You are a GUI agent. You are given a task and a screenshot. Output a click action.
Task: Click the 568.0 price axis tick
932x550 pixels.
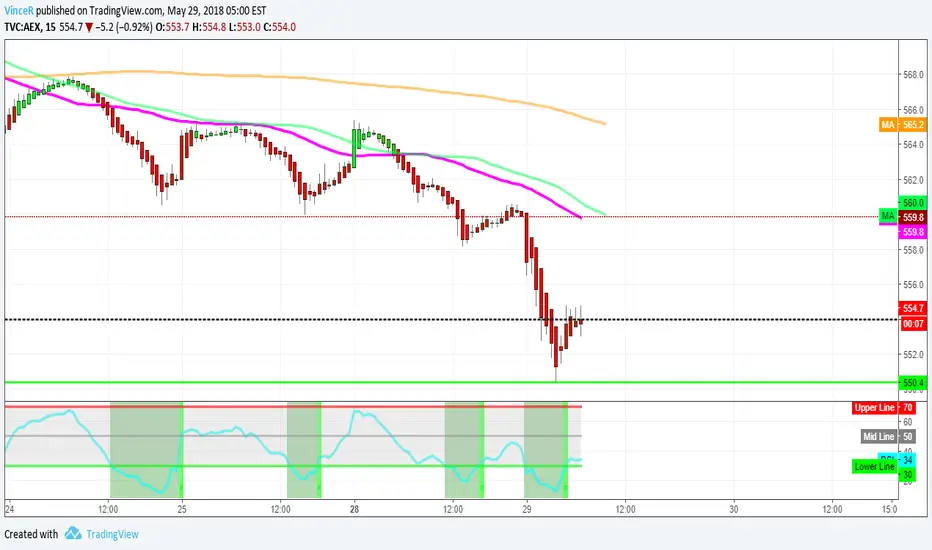tap(914, 75)
